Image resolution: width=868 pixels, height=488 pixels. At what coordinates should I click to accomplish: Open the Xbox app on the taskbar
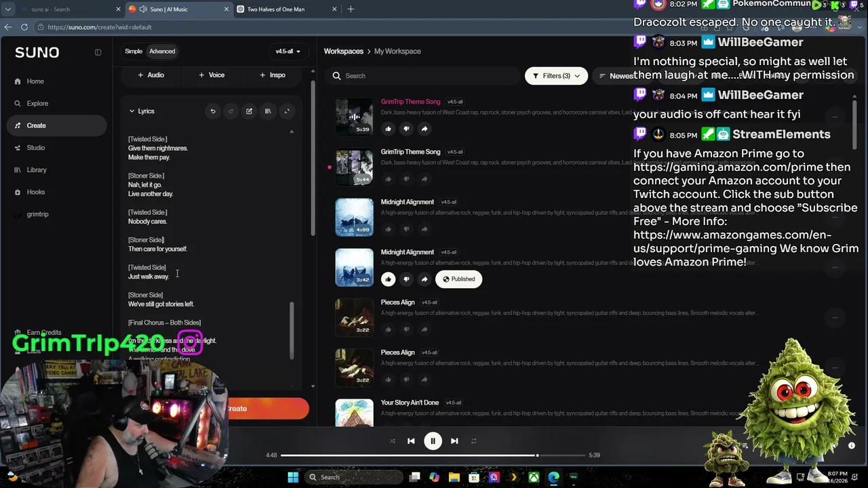coord(534,477)
